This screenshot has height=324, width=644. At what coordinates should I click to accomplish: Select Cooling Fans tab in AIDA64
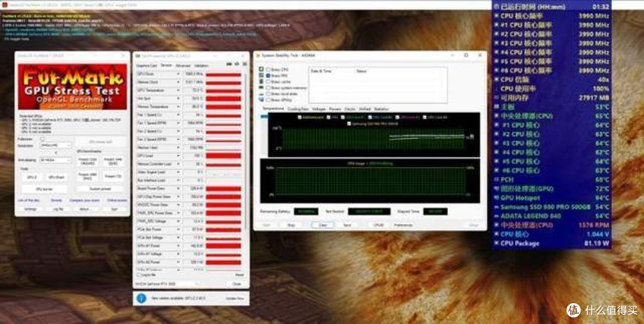point(298,109)
